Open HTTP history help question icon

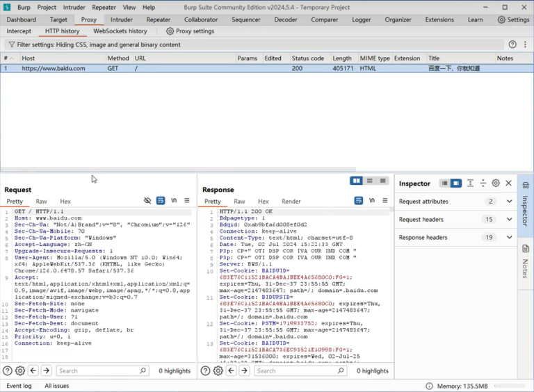pos(512,44)
